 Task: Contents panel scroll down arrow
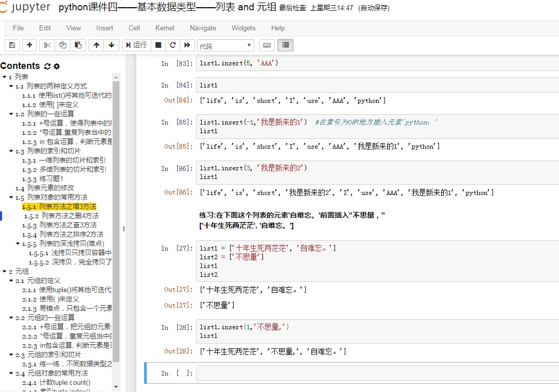tap(116, 387)
